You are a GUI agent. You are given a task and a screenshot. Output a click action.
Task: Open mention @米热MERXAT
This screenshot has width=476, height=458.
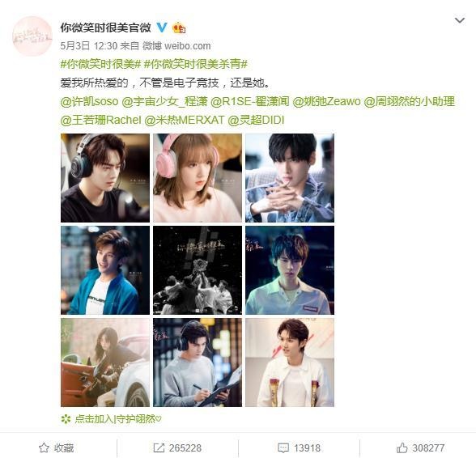click(185, 121)
